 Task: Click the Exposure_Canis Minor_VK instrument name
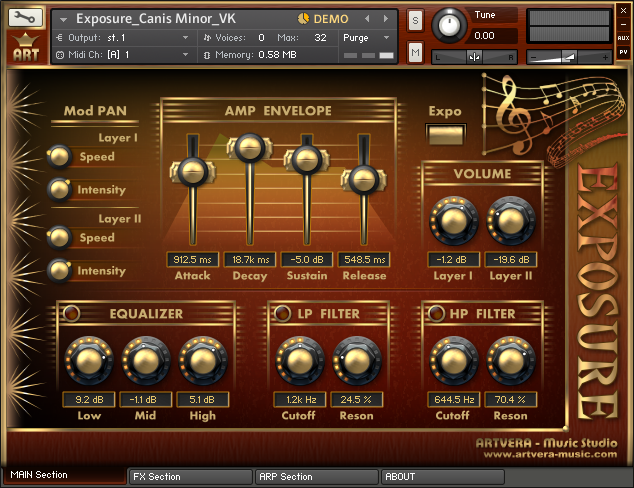pyautogui.click(x=156, y=19)
